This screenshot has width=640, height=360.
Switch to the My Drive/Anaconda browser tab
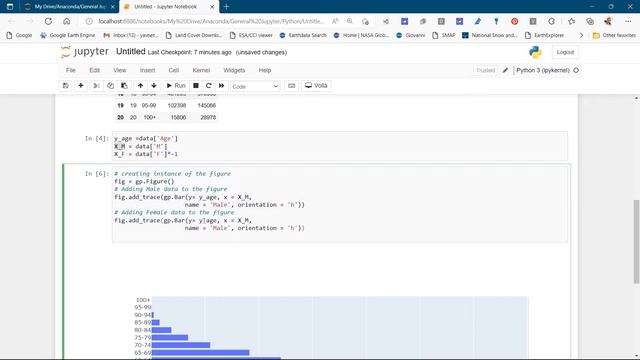[x=69, y=7]
